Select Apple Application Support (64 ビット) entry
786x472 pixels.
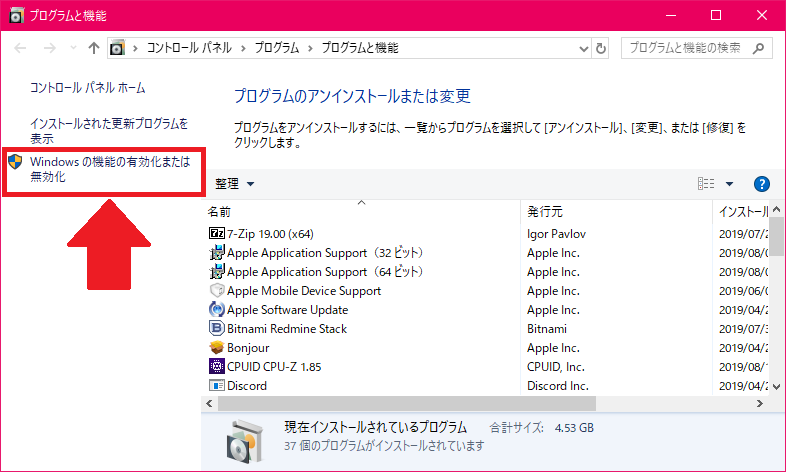(x=325, y=272)
